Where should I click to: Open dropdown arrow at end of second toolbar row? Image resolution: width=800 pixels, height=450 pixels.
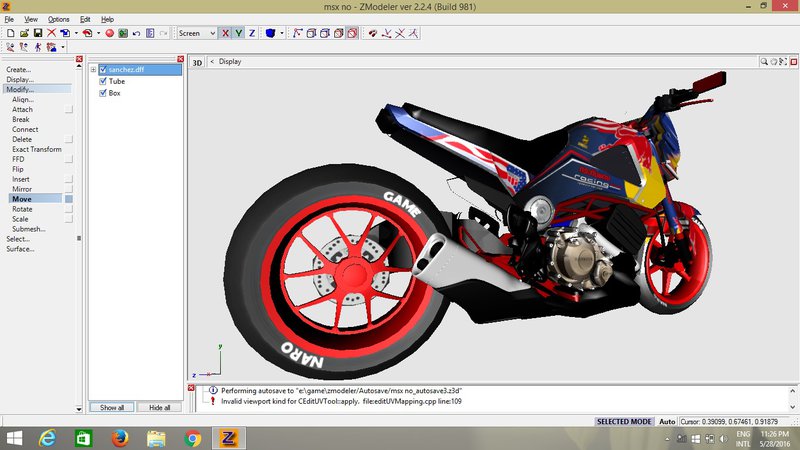[63, 47]
